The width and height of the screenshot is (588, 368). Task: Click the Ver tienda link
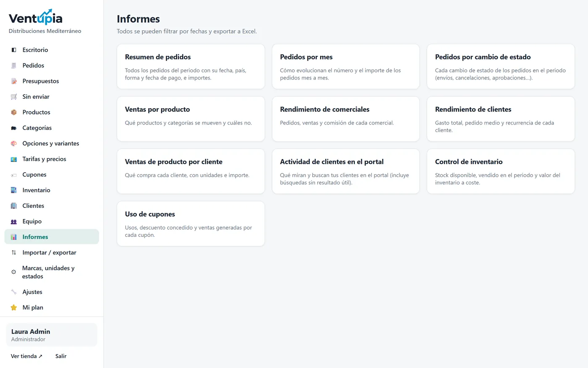coord(26,356)
